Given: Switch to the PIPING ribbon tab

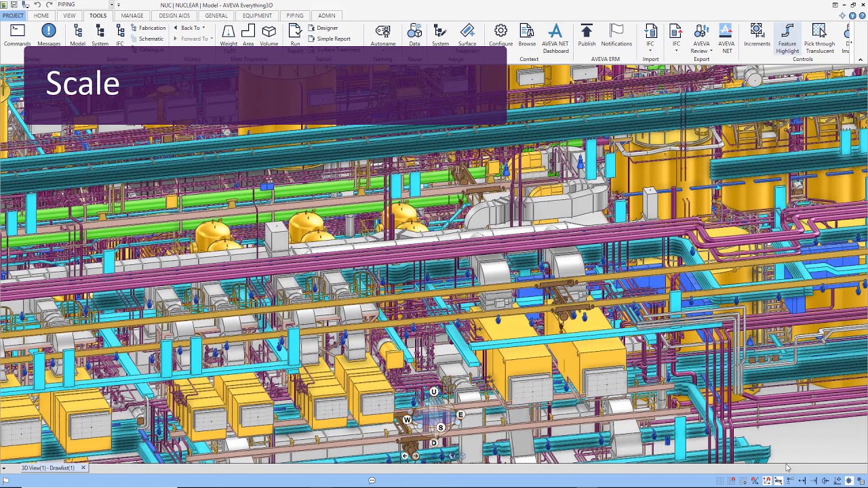Looking at the screenshot, I should pos(294,16).
